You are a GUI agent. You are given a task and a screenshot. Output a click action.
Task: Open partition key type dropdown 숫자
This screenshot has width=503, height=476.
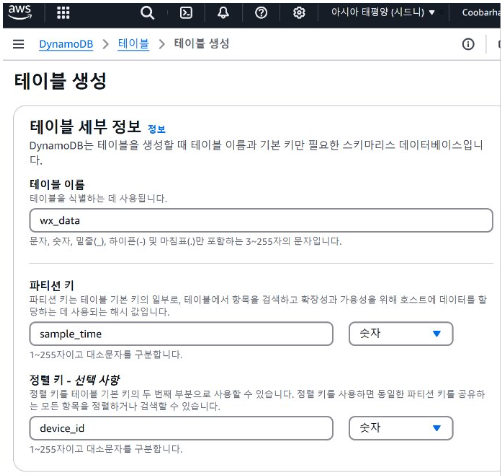coord(401,334)
